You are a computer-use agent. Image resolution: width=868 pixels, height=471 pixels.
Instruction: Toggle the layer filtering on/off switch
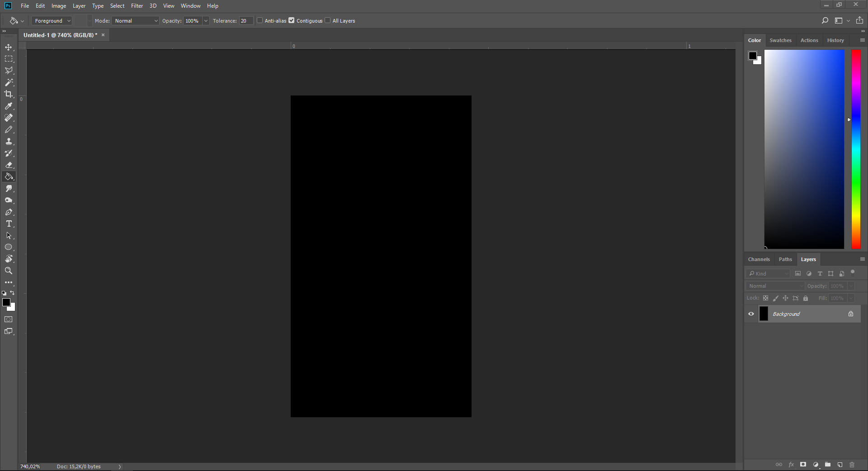point(853,272)
